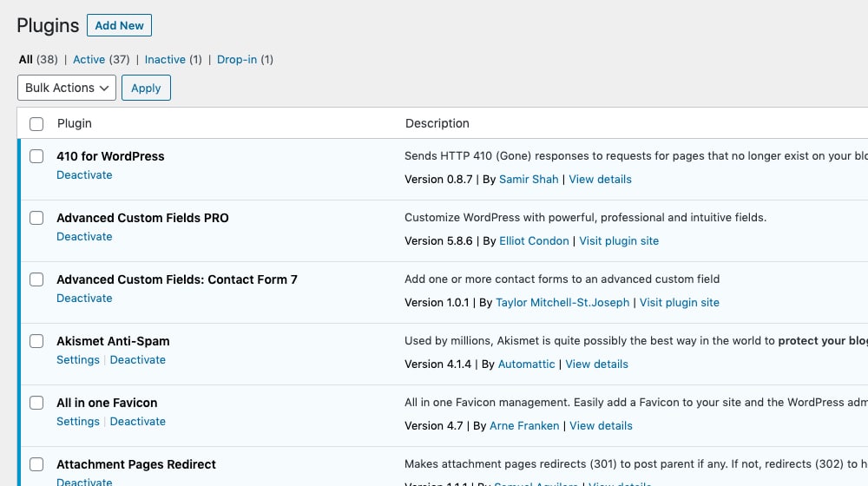
Task: Deactivate 410 for WordPress plugin
Action: [84, 175]
